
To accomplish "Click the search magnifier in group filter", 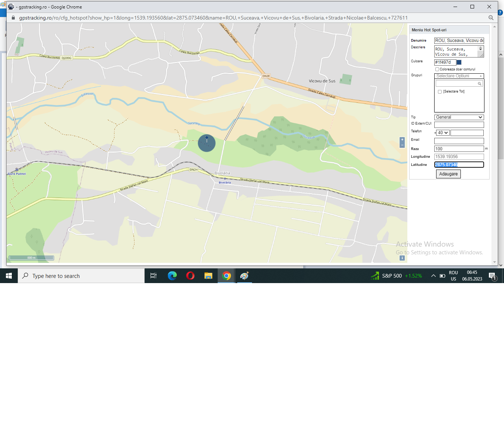I will [479, 84].
